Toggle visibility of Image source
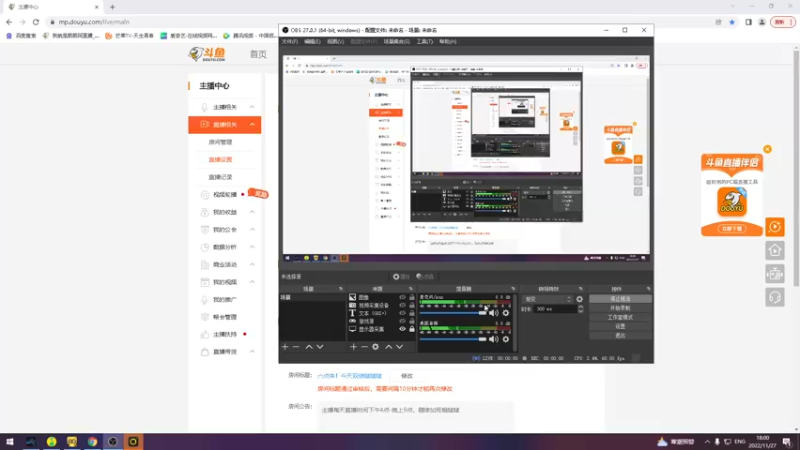This screenshot has width=800, height=450. pos(403,297)
